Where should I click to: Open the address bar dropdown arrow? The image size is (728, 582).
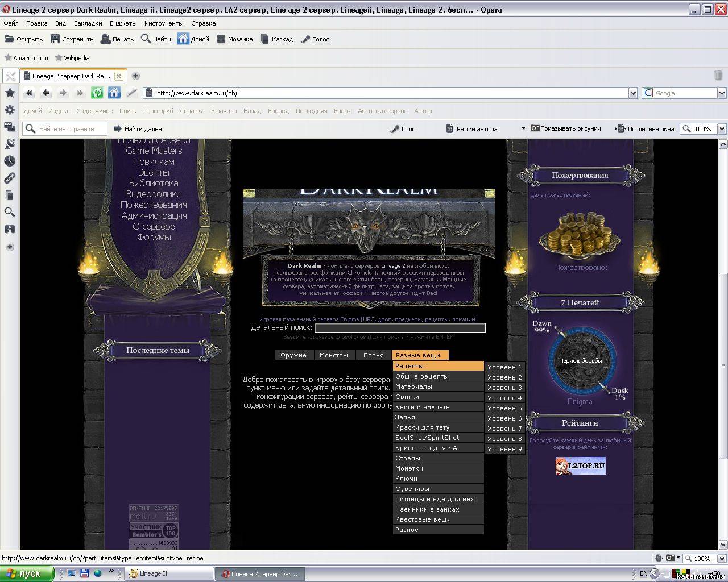633,93
